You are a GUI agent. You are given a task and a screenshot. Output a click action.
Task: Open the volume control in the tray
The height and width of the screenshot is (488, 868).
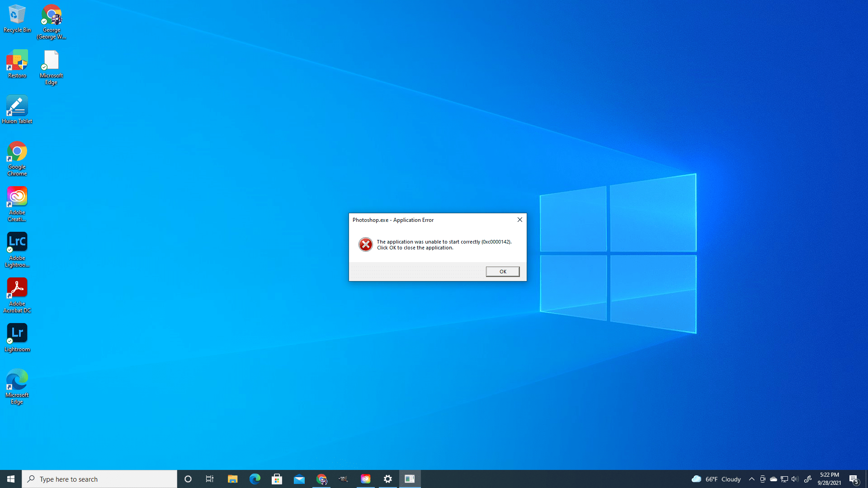click(794, 479)
